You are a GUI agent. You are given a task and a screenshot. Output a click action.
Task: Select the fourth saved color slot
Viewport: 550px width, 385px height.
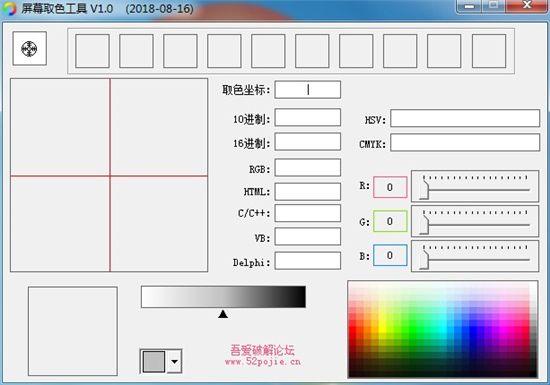[x=224, y=51]
